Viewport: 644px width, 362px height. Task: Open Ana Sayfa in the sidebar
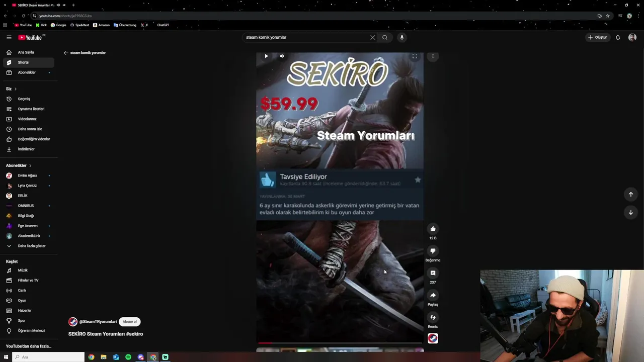[x=28, y=52]
